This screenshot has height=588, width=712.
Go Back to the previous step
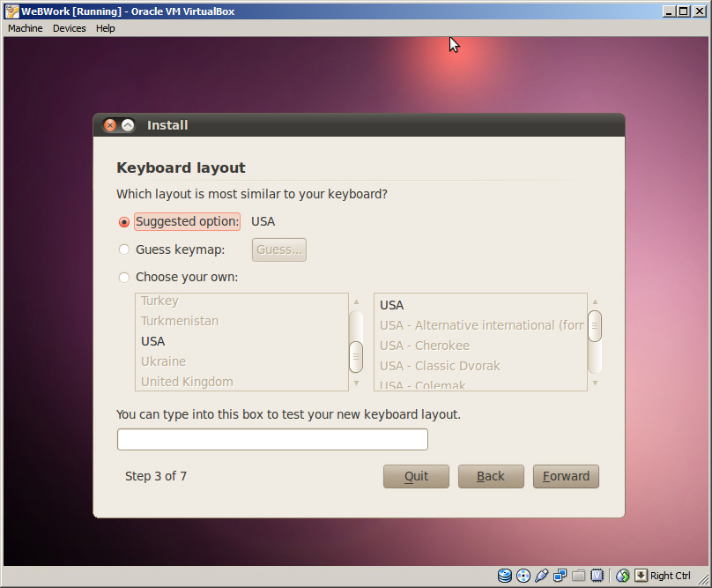click(491, 476)
